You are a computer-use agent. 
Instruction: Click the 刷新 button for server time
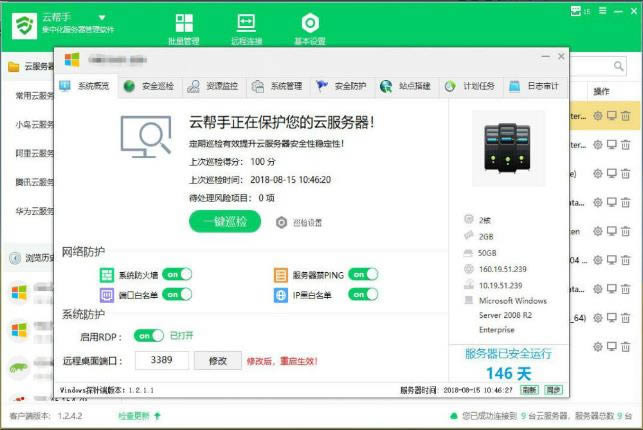point(529,390)
